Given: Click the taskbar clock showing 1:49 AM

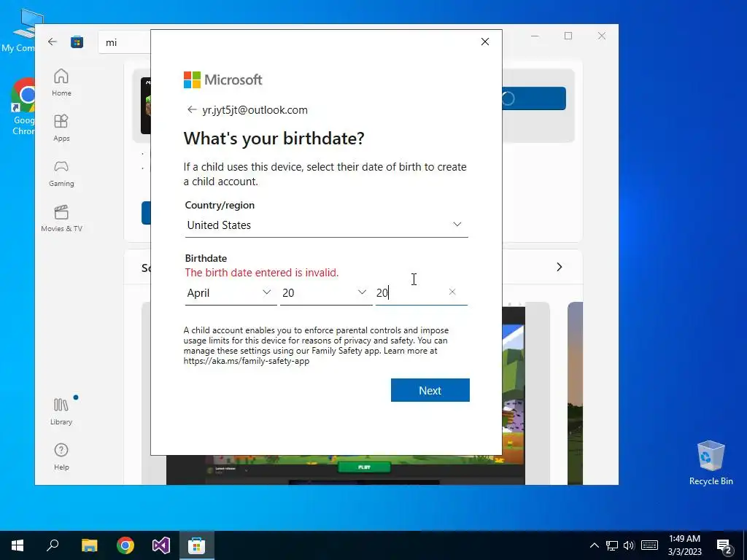Looking at the screenshot, I should coord(684,545).
